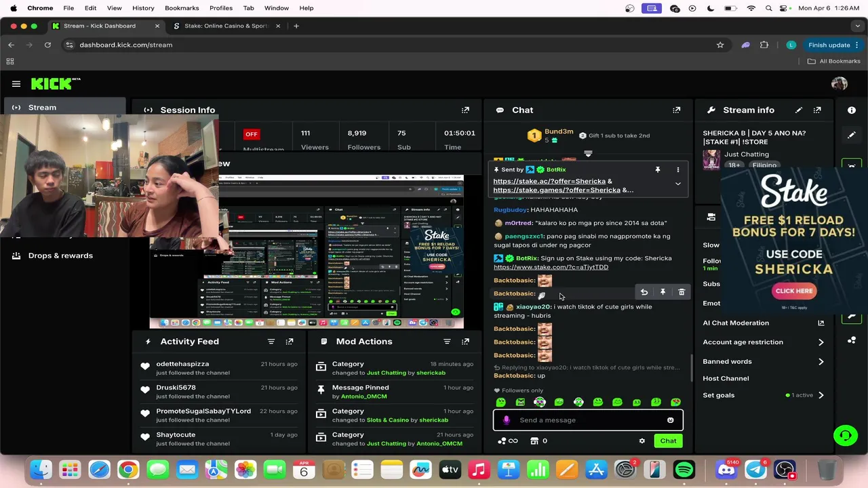This screenshot has height=488, width=868.
Task: Open pinned message three-dot options
Action: point(677,169)
